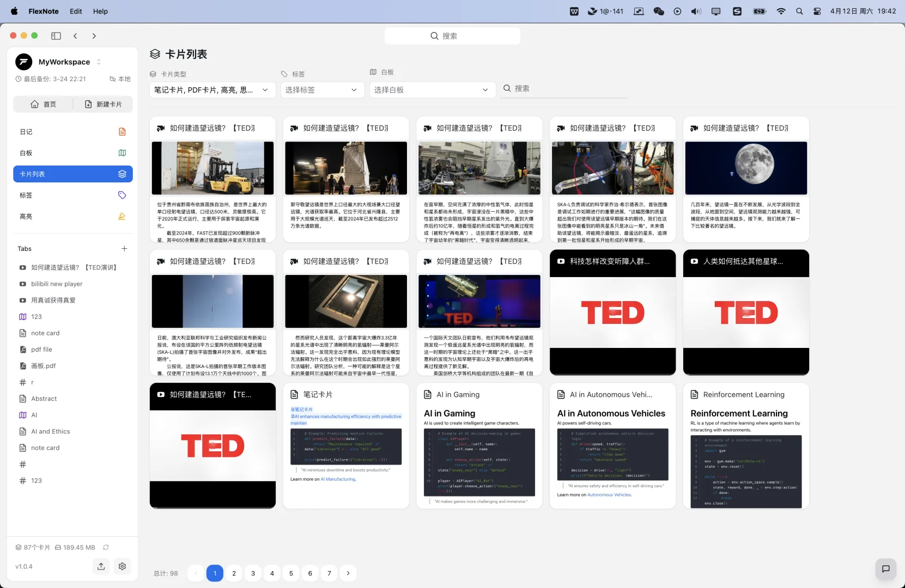Open the 高亮 highlights section
Viewport: 905px width, 588px height.
pos(73,217)
